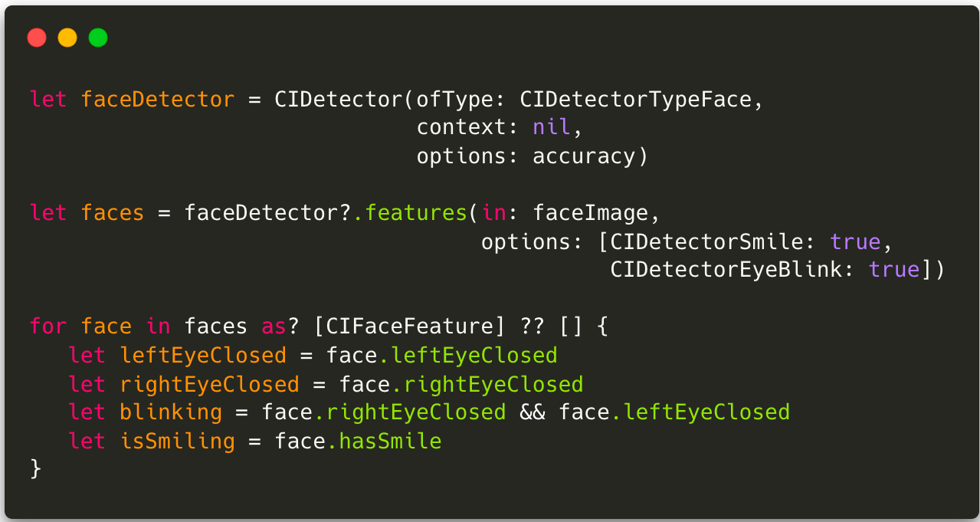980x522 pixels.
Task: Click the green maximize window button
Action: (x=98, y=38)
